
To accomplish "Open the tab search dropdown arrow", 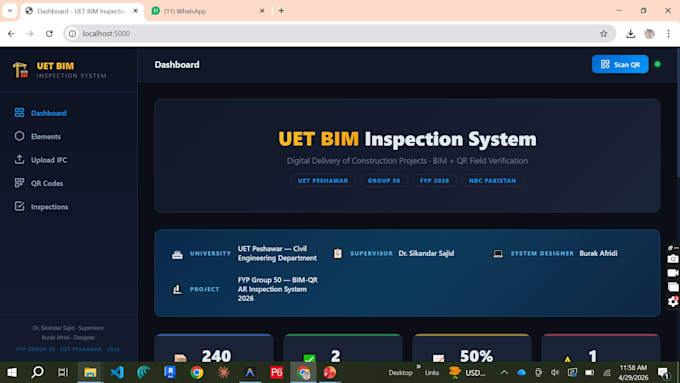I will point(10,11).
